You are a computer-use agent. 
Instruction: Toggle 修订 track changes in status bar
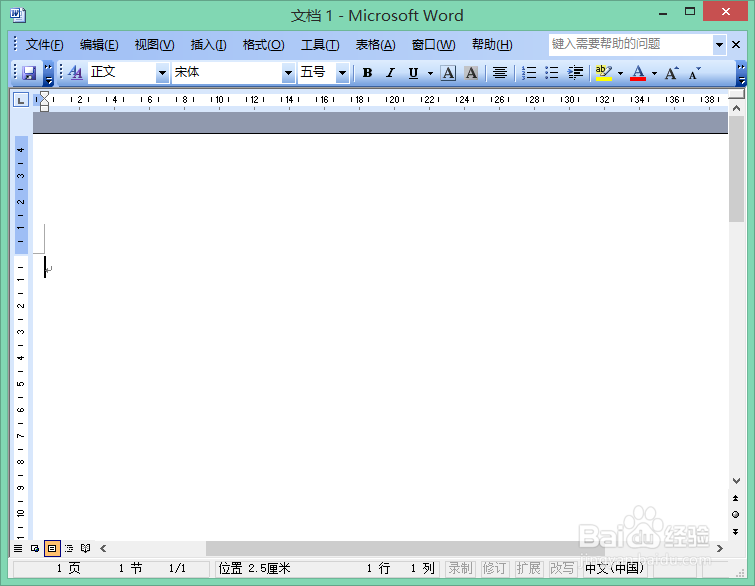pyautogui.click(x=495, y=568)
